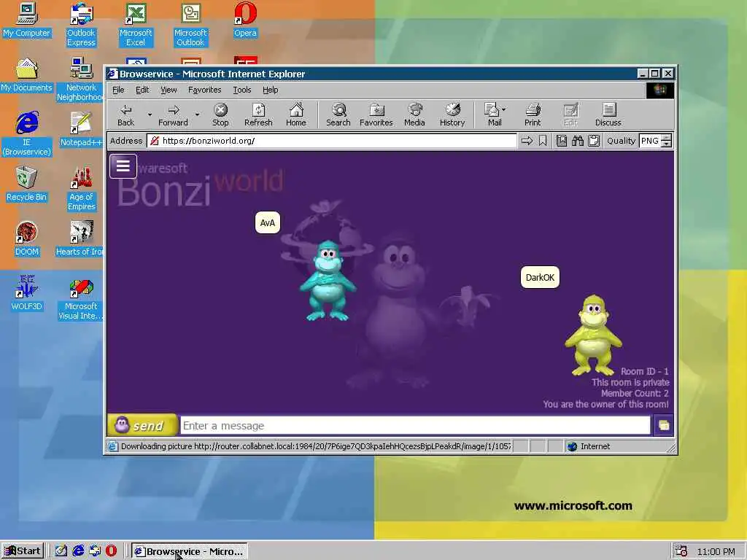
Task: Open the Tools menu
Action: (x=242, y=90)
